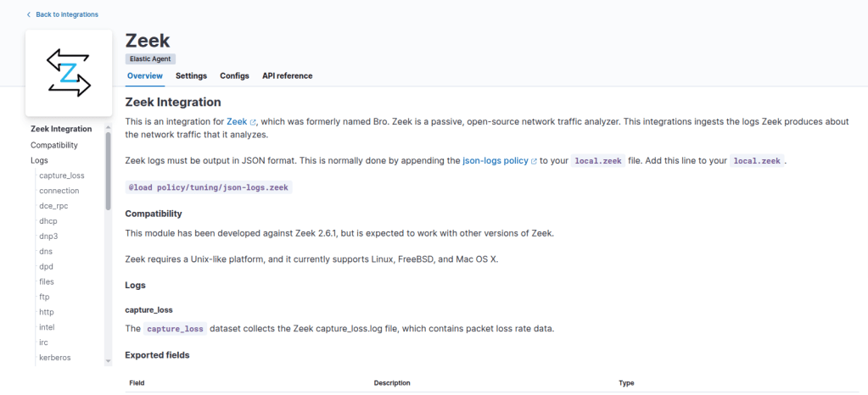Click the external link icon after json-logs policy

pos(534,160)
